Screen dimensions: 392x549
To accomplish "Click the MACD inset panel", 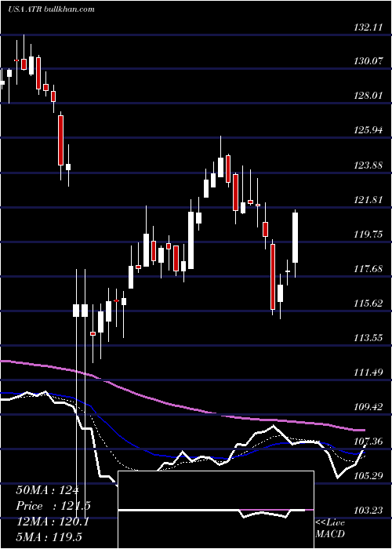I will pos(216,510).
